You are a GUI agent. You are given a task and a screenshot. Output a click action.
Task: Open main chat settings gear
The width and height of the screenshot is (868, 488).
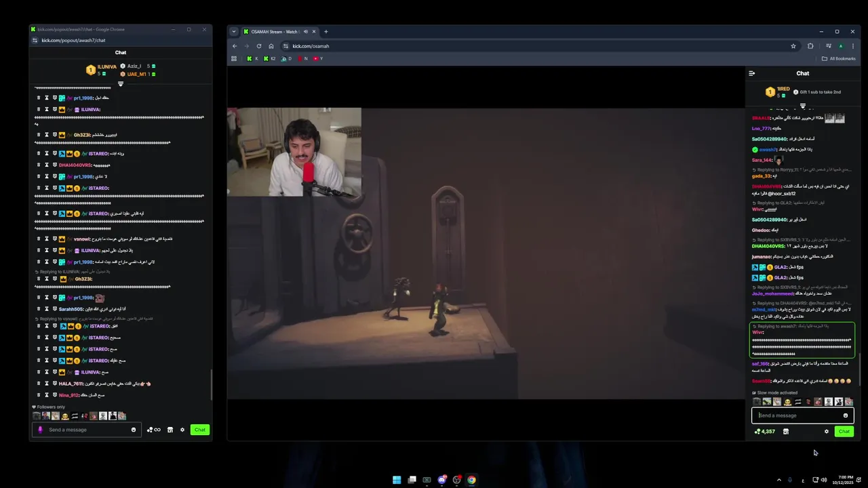click(827, 432)
